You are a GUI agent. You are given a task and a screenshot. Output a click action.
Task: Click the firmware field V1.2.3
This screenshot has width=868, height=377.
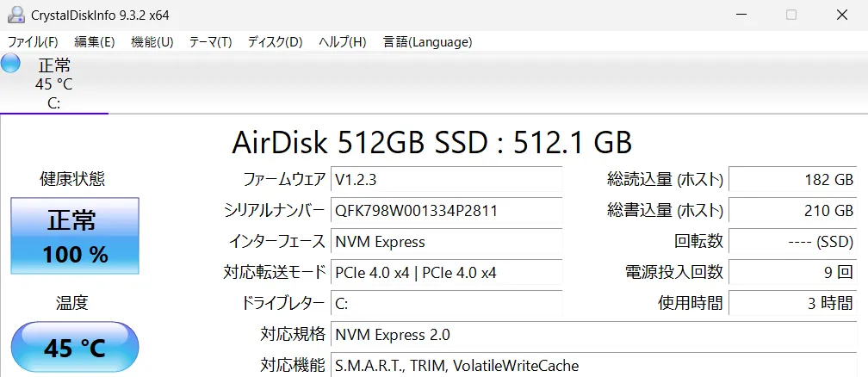(x=447, y=179)
